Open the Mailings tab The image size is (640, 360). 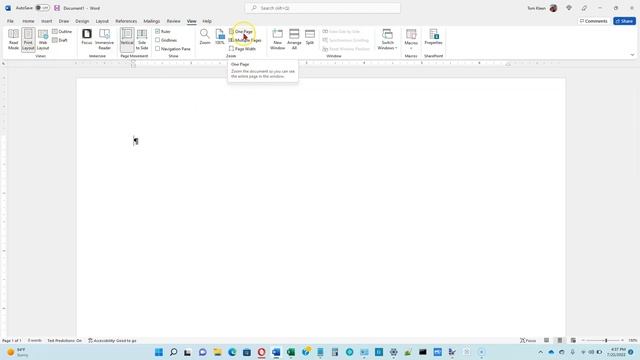tap(152, 21)
